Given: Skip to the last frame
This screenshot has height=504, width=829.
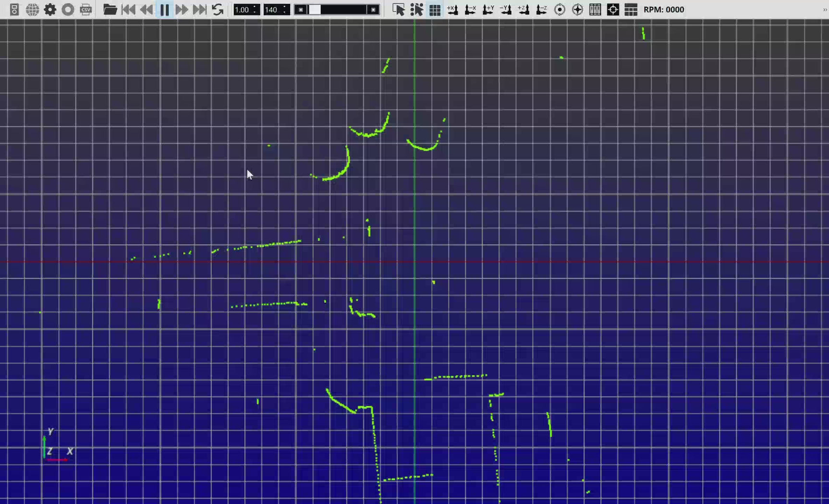Looking at the screenshot, I should click(x=199, y=10).
